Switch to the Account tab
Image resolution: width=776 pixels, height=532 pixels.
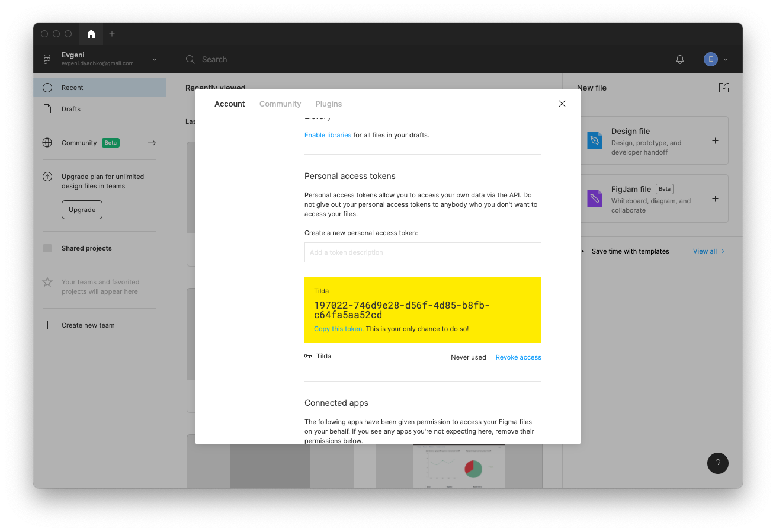click(x=229, y=104)
